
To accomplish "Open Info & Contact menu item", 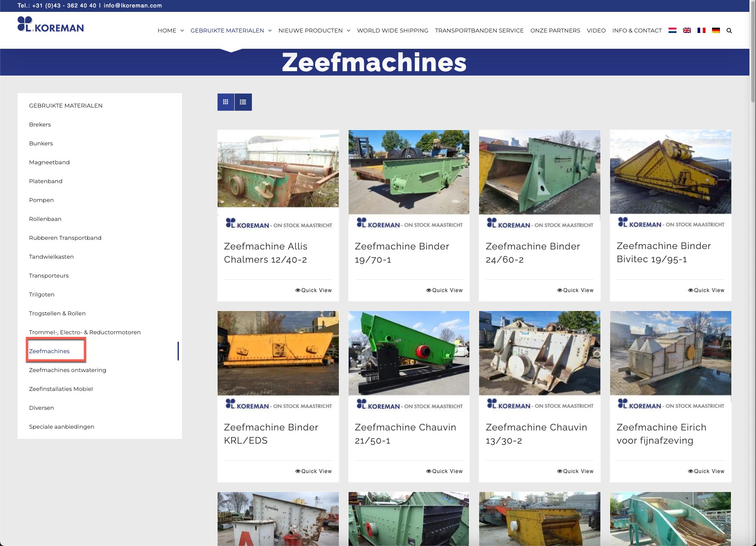I will coord(637,30).
